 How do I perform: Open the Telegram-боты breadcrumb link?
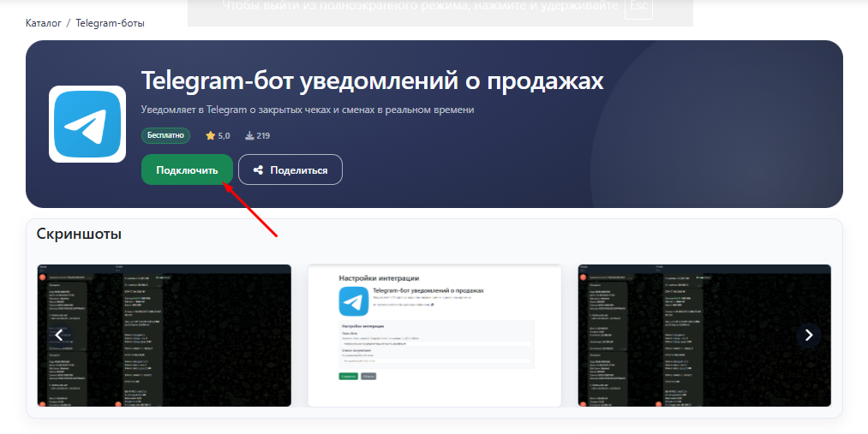110,23
